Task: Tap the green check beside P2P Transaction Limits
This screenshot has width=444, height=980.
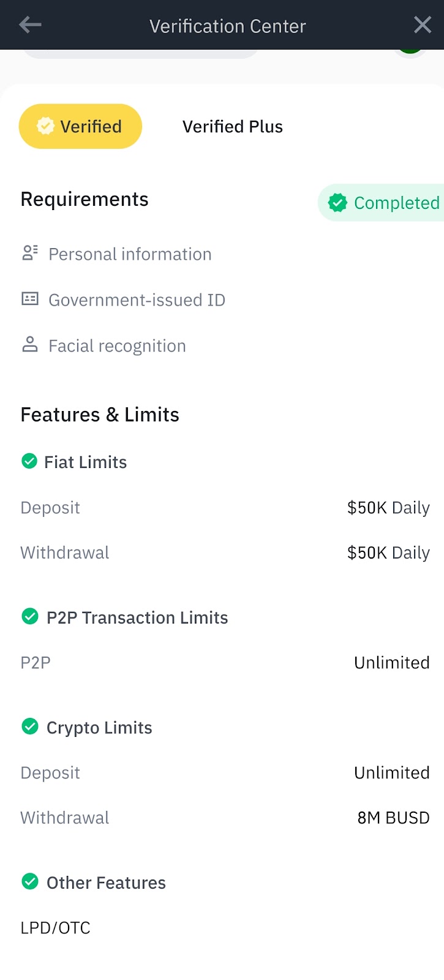Action: [30, 616]
